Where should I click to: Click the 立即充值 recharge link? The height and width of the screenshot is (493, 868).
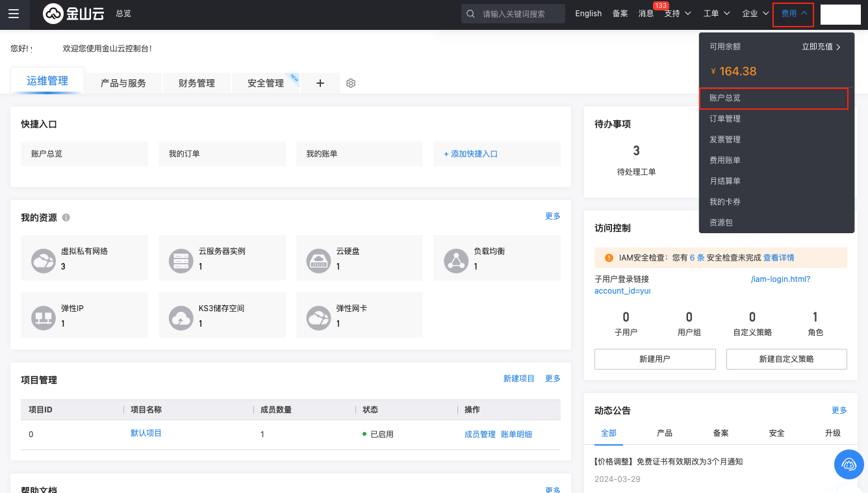pyautogui.click(x=821, y=47)
